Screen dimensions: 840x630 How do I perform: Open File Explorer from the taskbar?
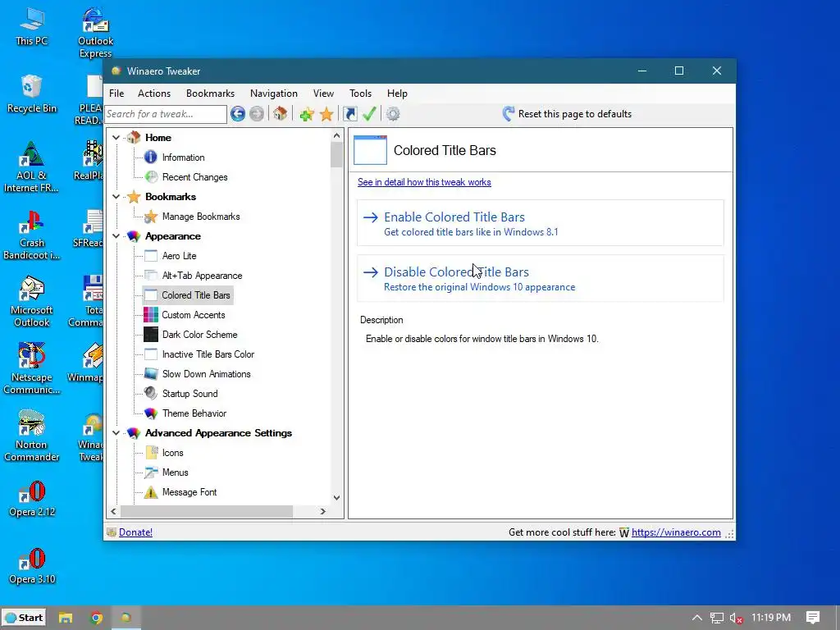[66, 618]
